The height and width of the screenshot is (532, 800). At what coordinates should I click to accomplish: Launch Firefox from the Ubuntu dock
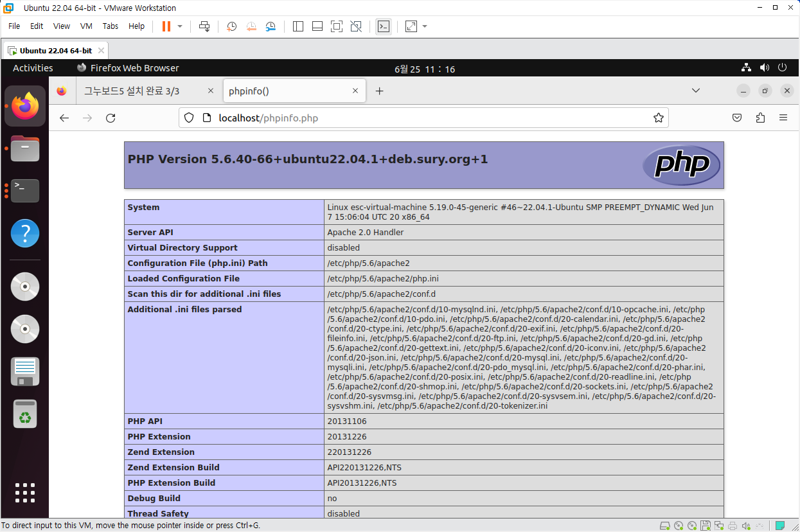click(25, 105)
